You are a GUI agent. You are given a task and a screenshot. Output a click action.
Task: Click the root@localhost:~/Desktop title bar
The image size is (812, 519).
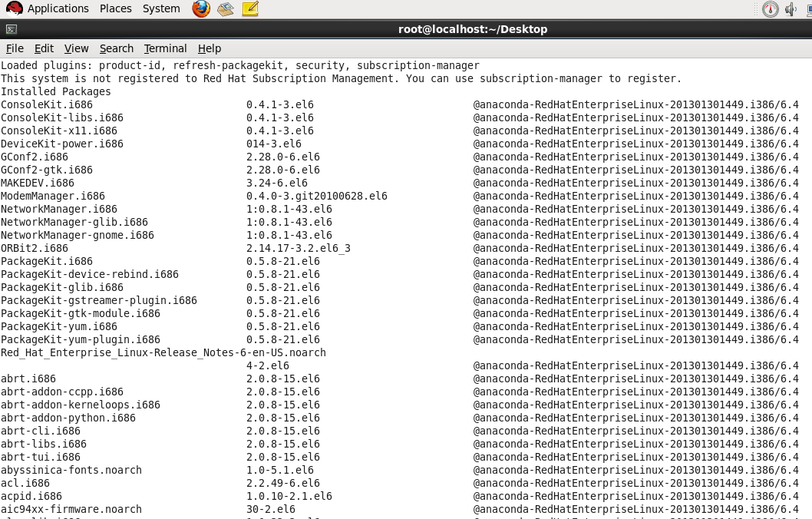tap(473, 29)
